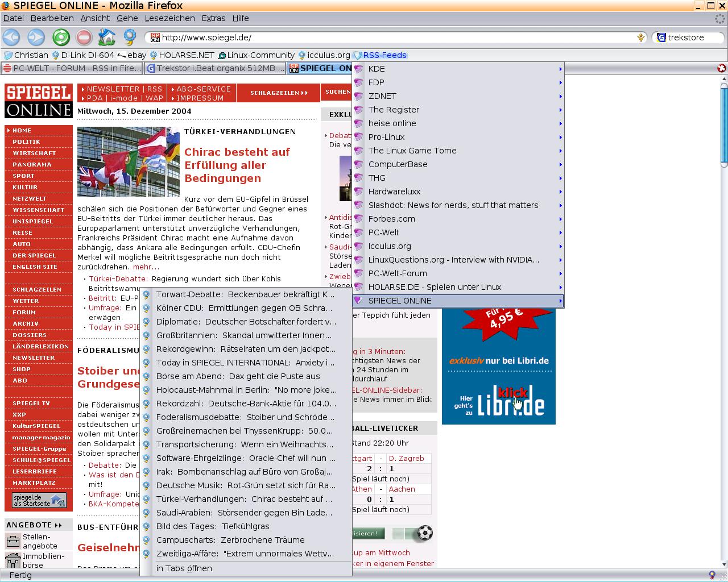728x582 pixels.
Task: Open the Linux-Community bookmark
Action: click(x=256, y=55)
